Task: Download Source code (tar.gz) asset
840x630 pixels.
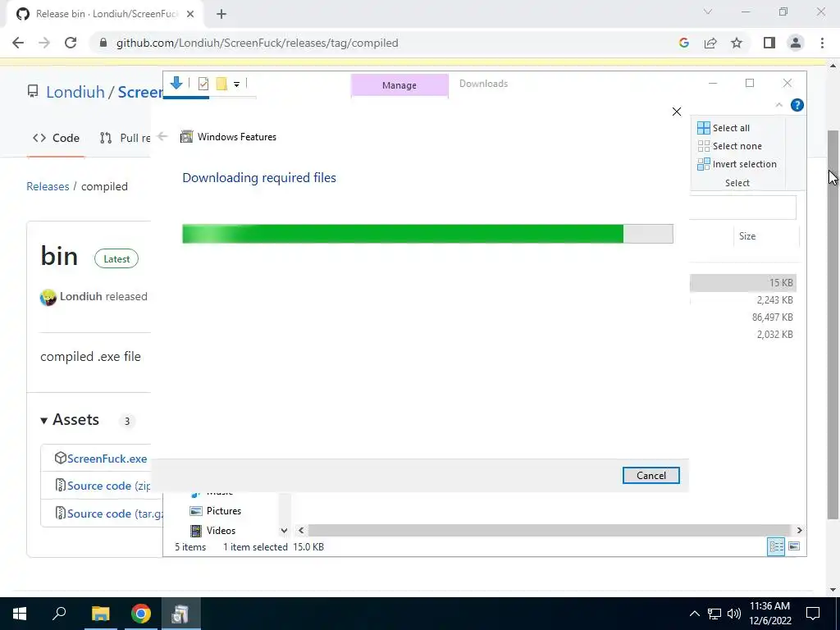Action: [115, 514]
